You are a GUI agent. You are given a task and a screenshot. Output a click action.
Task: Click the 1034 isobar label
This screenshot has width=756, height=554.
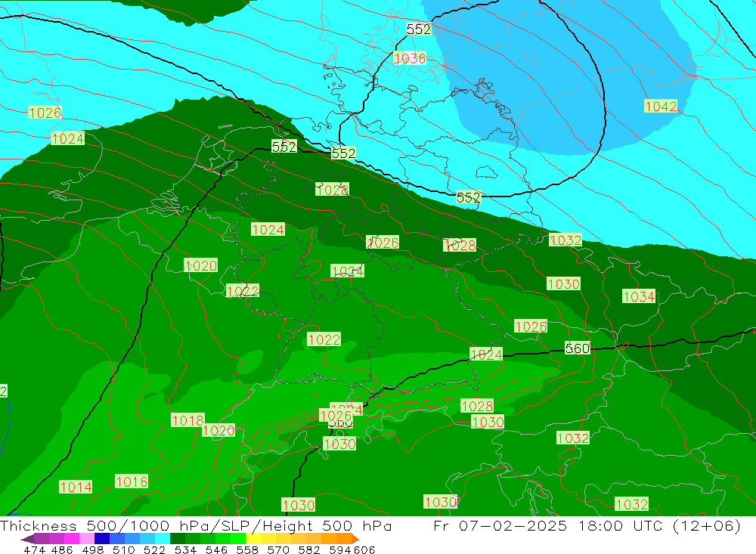pyautogui.click(x=639, y=296)
